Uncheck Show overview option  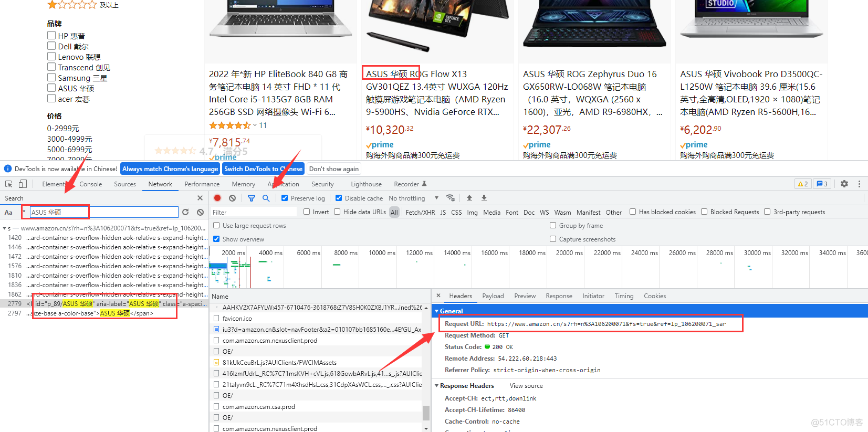(216, 239)
